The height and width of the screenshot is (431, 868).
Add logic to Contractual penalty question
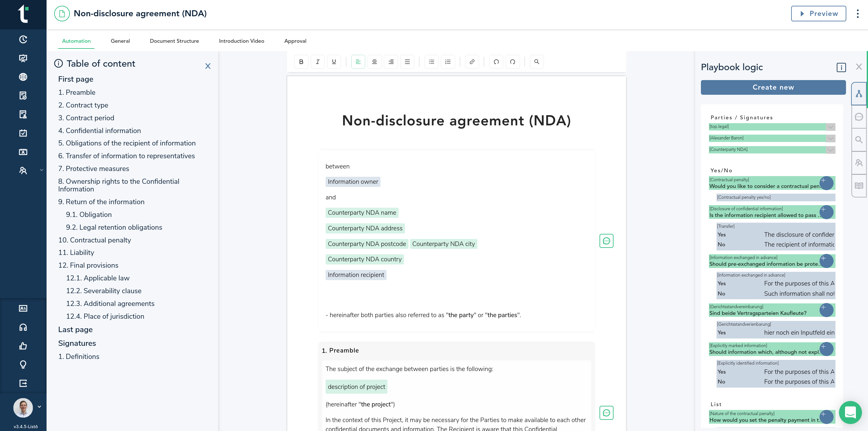point(826,183)
